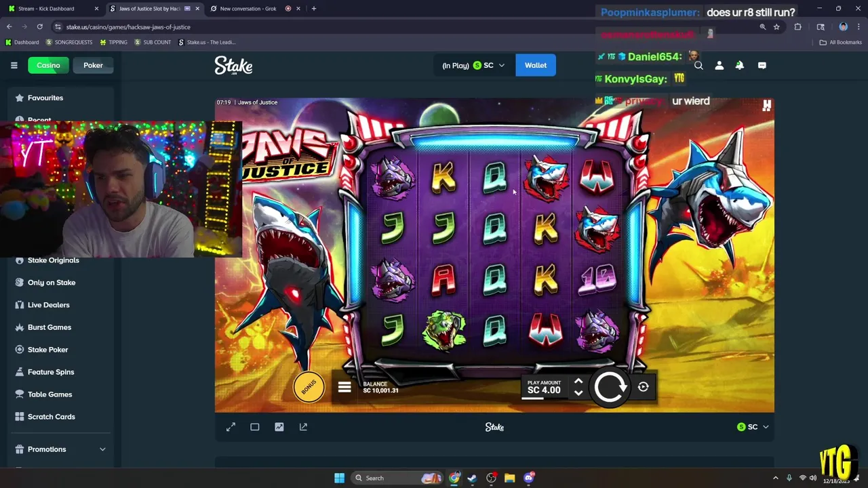Open live stats chart icon

[x=279, y=427]
